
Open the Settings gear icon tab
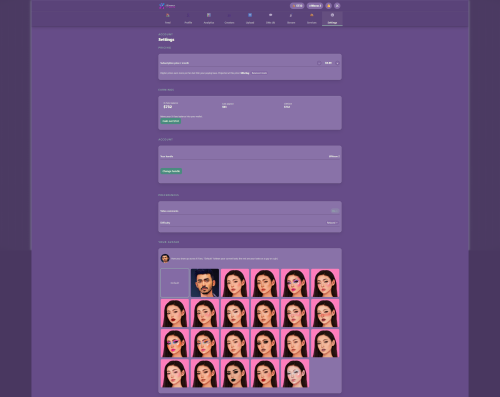tap(332, 15)
